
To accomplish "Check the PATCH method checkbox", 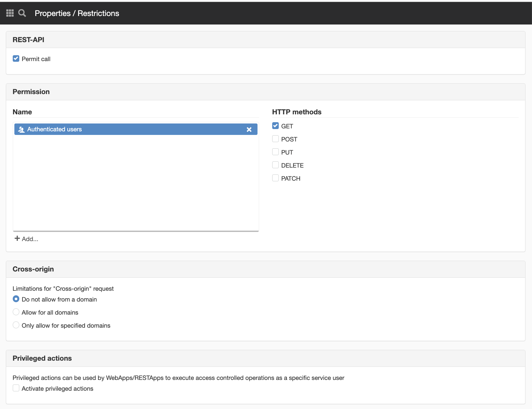I will tap(275, 178).
